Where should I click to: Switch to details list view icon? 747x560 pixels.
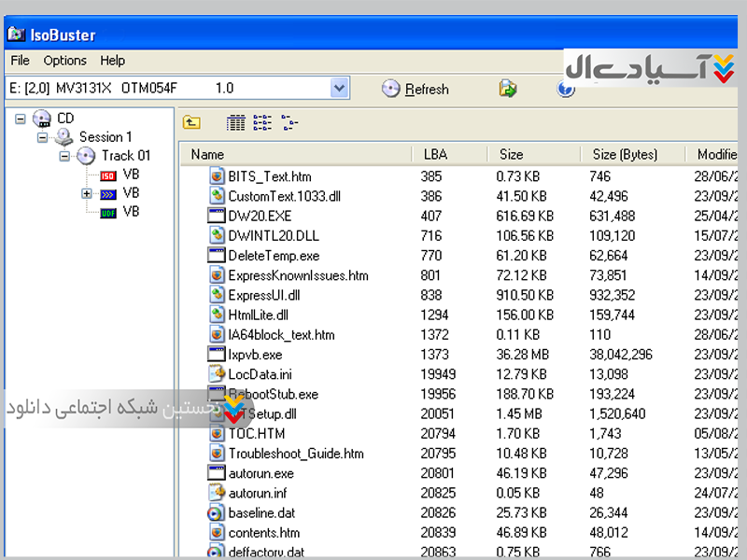pyautogui.click(x=236, y=122)
